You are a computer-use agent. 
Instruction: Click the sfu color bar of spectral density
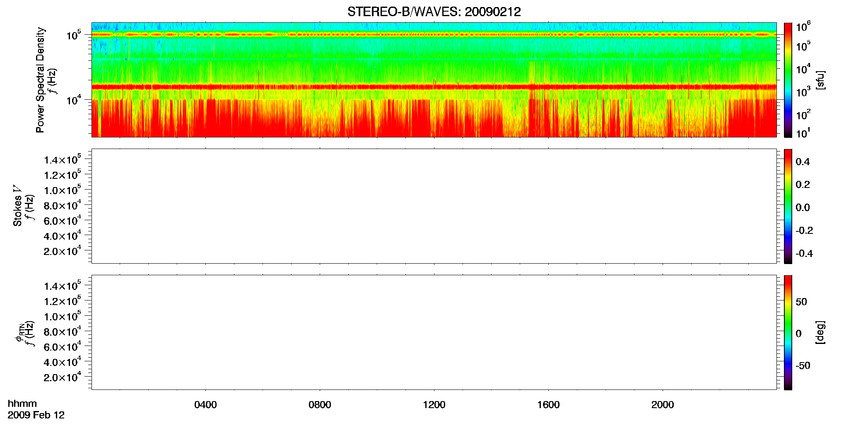pyautogui.click(x=788, y=80)
